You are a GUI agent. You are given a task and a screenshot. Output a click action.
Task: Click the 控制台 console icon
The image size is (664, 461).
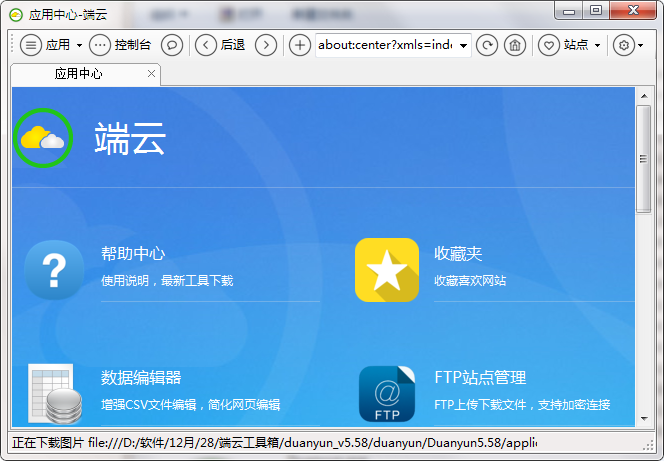[101, 45]
